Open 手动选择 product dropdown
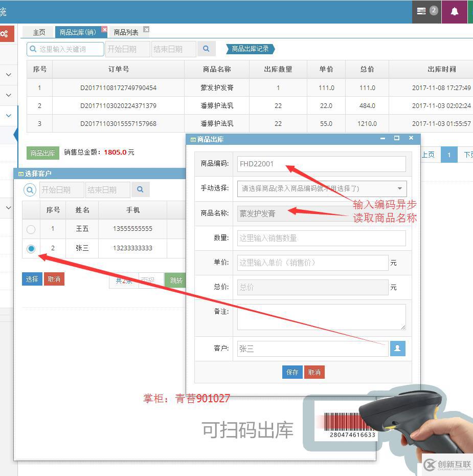Screen dimensions: 473x476 click(322, 188)
